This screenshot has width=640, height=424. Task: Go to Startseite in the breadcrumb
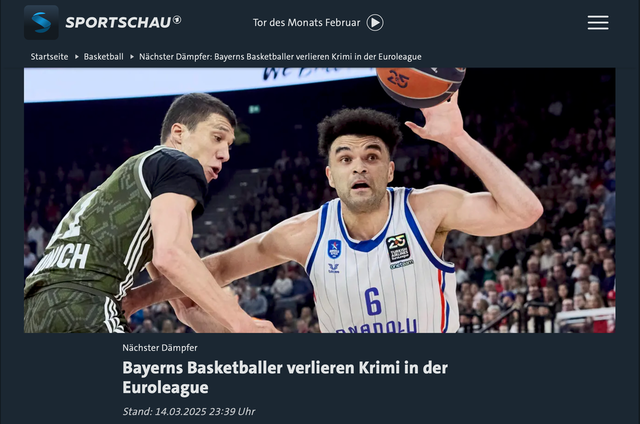click(x=49, y=57)
